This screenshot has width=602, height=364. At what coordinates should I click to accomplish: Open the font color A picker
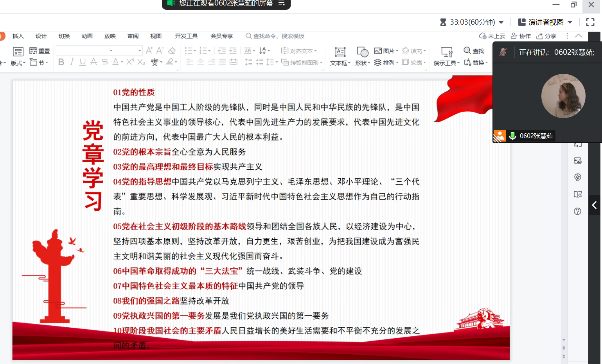[x=115, y=62]
